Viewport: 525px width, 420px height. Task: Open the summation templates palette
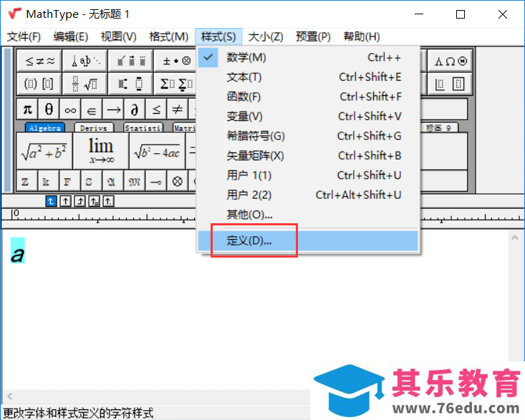tap(175, 84)
